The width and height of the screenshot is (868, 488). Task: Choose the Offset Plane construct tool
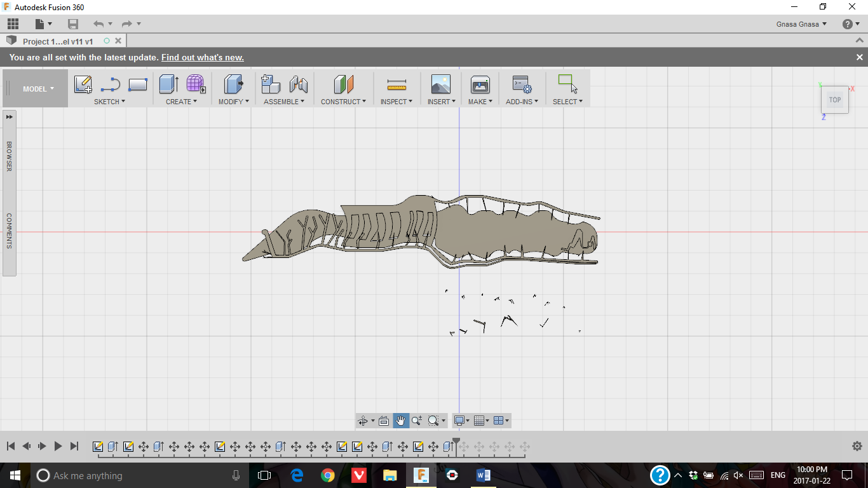pos(343,85)
